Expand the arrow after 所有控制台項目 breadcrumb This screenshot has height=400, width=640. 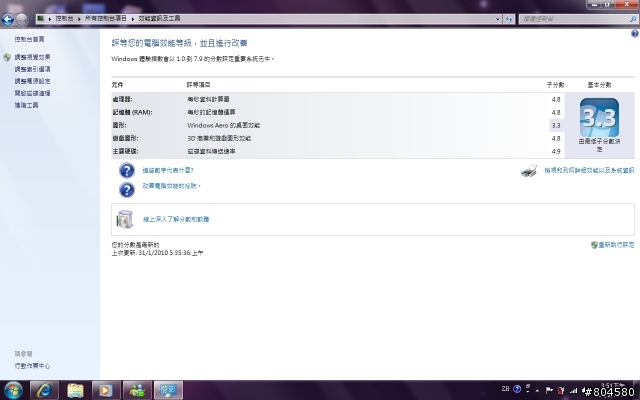click(x=133, y=19)
